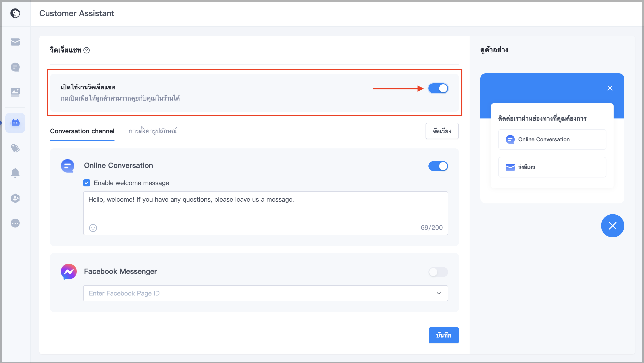Open the more options ellipsis sidebar icon
Viewport: 644px width, 363px height.
pyautogui.click(x=15, y=223)
